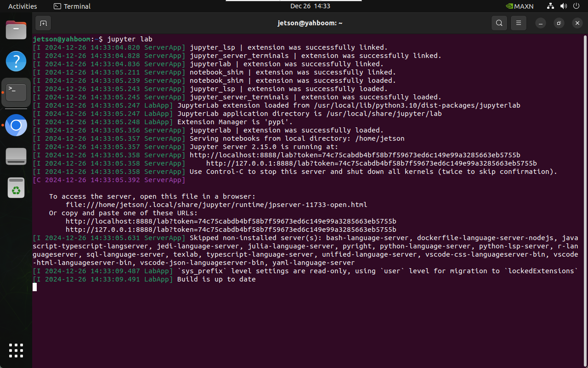The width and height of the screenshot is (588, 368).
Task: Open a new terminal tab
Action: point(43,23)
